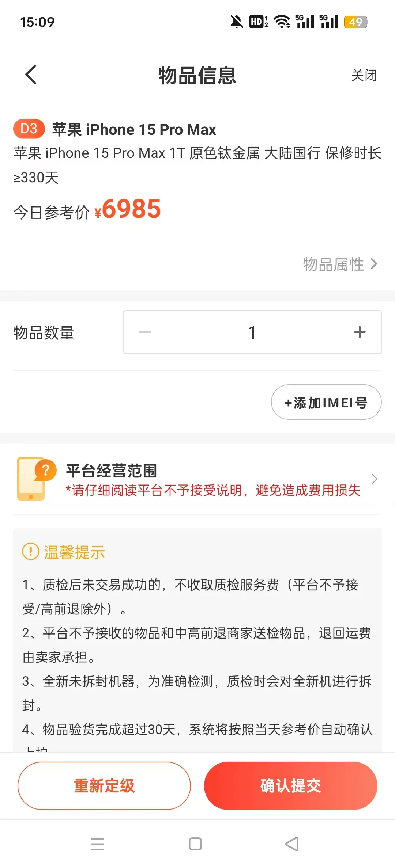Tap 关闭 to close the page
395x868 pixels.
click(364, 75)
